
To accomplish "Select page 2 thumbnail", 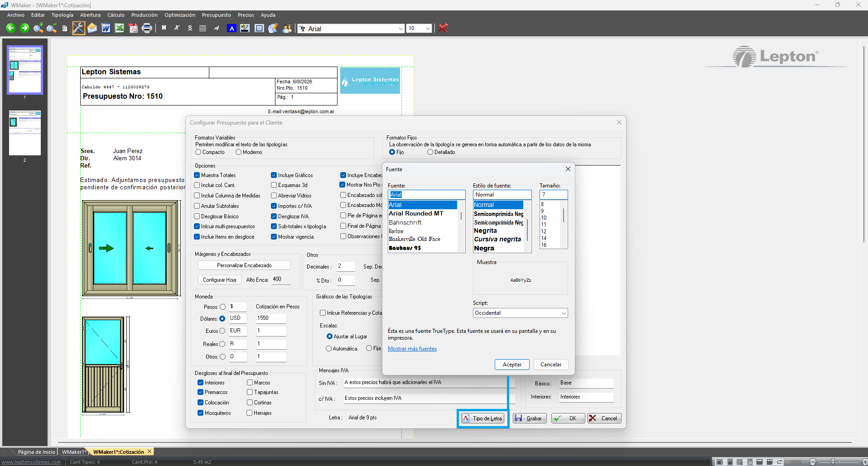I will 25,133.
